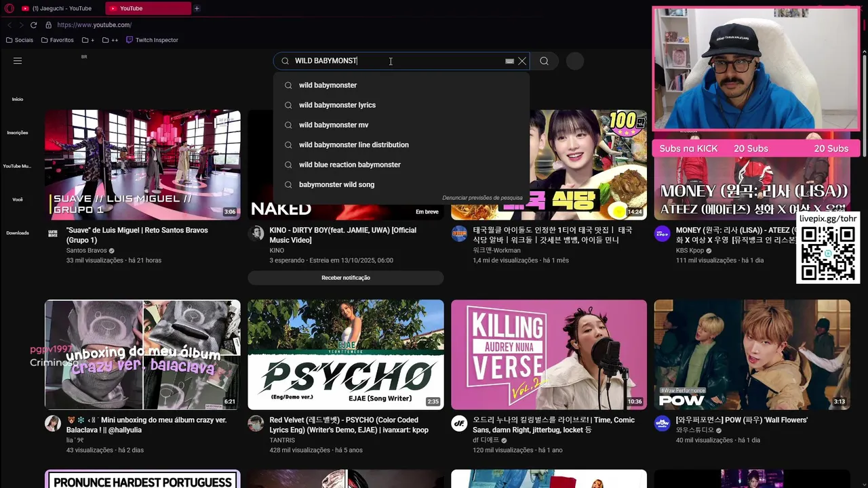Open Suave Luis Miguel Grupo 1 thumbnail
The width and height of the screenshot is (868, 488).
(x=142, y=165)
